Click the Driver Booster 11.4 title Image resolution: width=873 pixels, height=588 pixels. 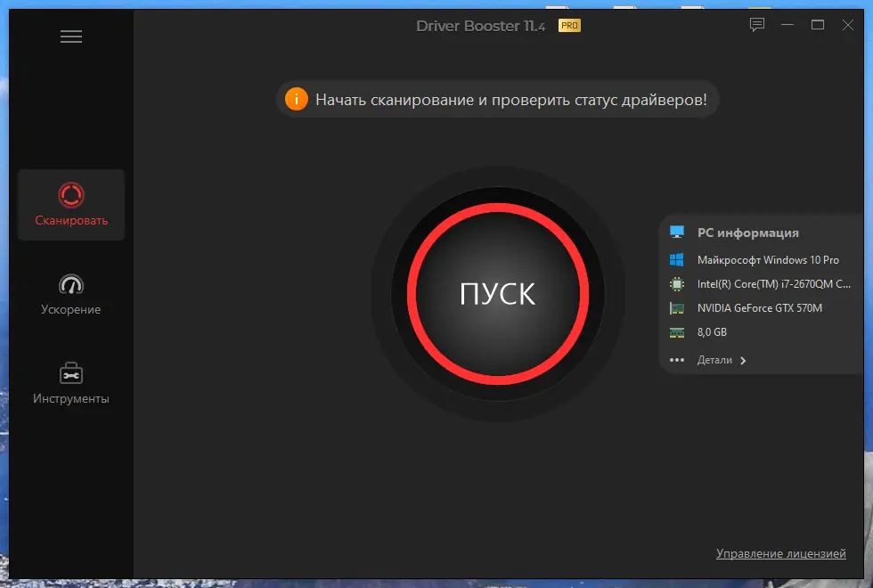pos(480,26)
